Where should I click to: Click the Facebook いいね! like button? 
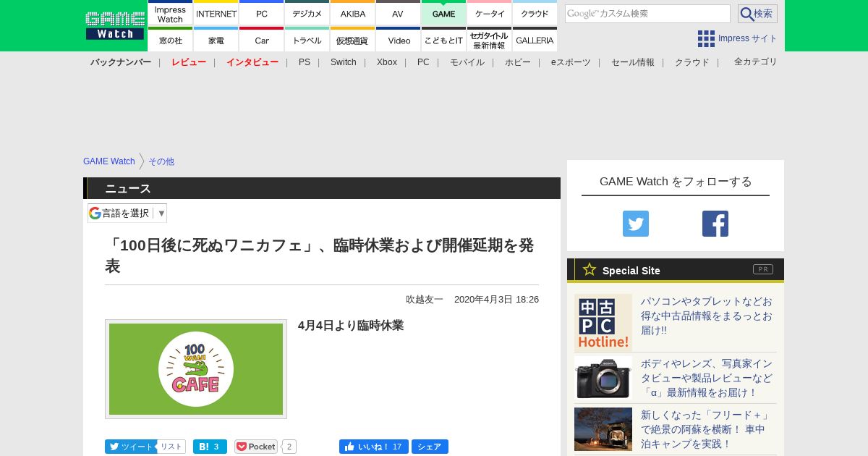coord(374,447)
